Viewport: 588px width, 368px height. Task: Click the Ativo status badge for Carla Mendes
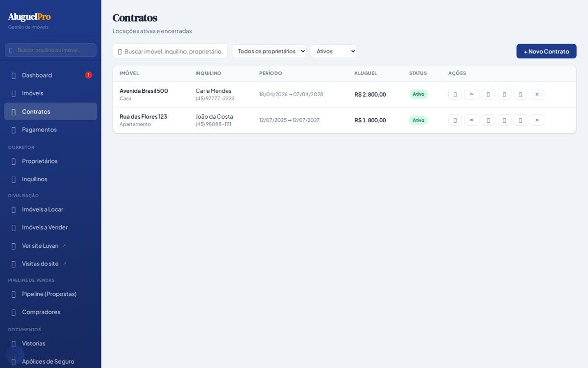[x=418, y=94]
